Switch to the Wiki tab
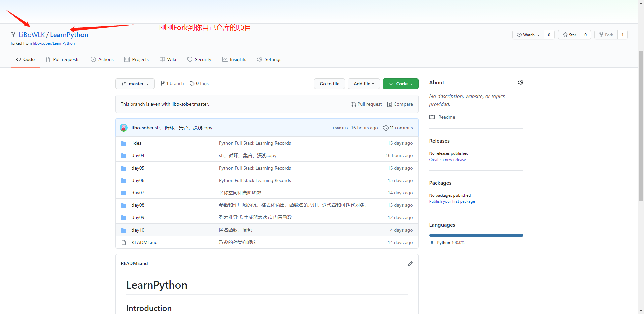644x314 pixels. 168,59
